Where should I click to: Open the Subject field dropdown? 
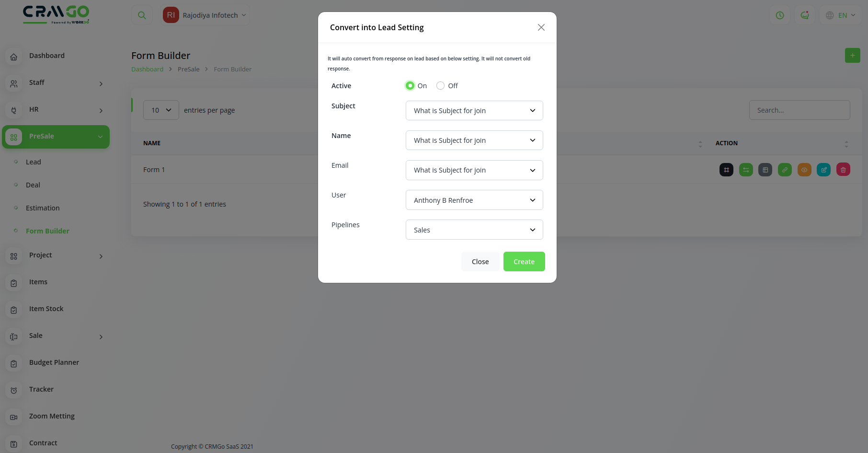click(x=474, y=111)
